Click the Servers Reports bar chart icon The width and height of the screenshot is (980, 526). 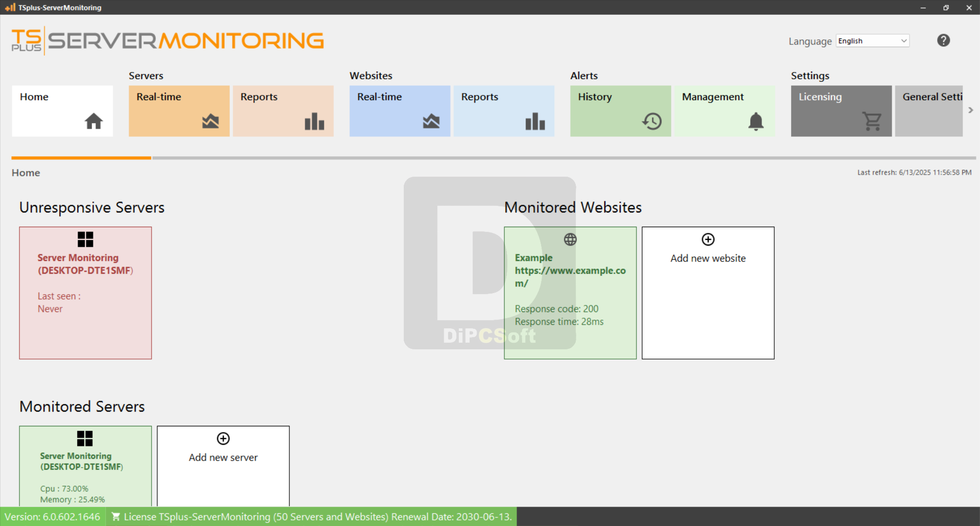click(314, 122)
